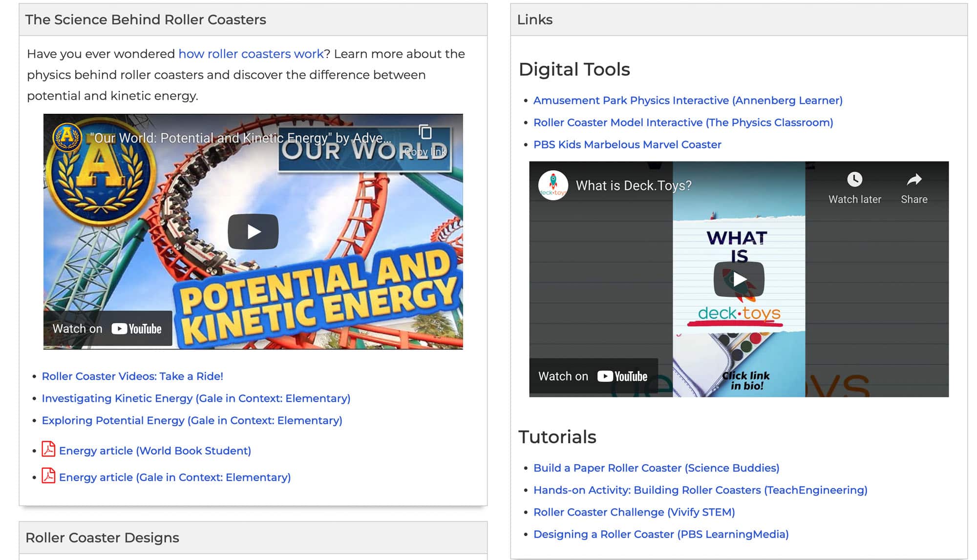Image resolution: width=977 pixels, height=560 pixels.
Task: Click the 'Digital Tools' heading
Action: point(574,69)
